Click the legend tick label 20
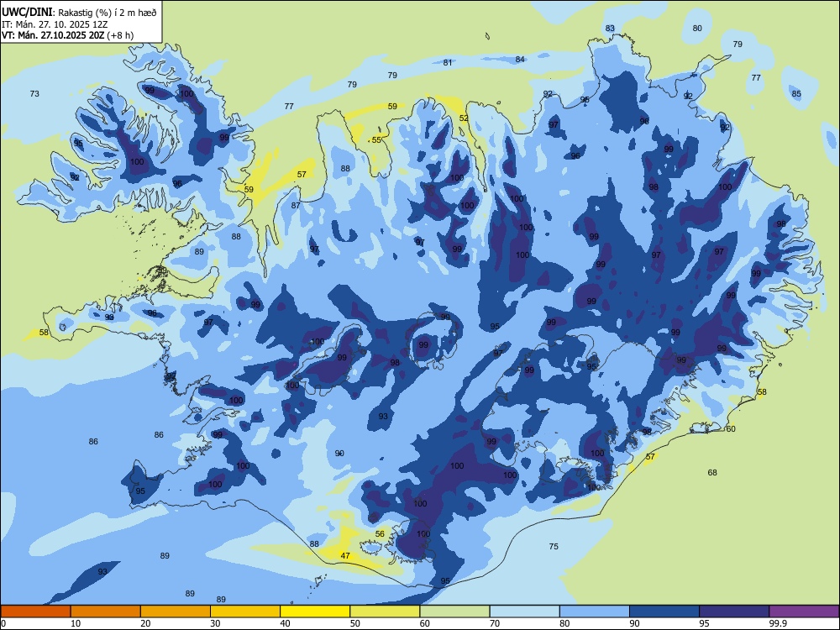This screenshot has width=840, height=630. click(145, 623)
